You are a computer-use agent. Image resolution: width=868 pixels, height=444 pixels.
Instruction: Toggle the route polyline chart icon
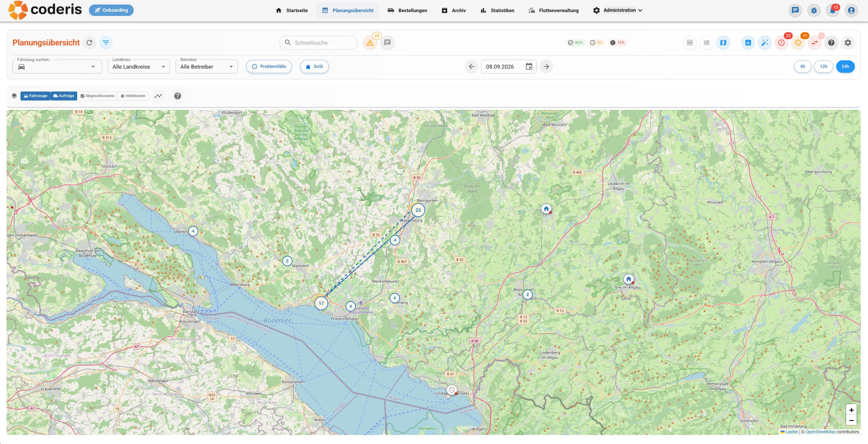pos(158,96)
